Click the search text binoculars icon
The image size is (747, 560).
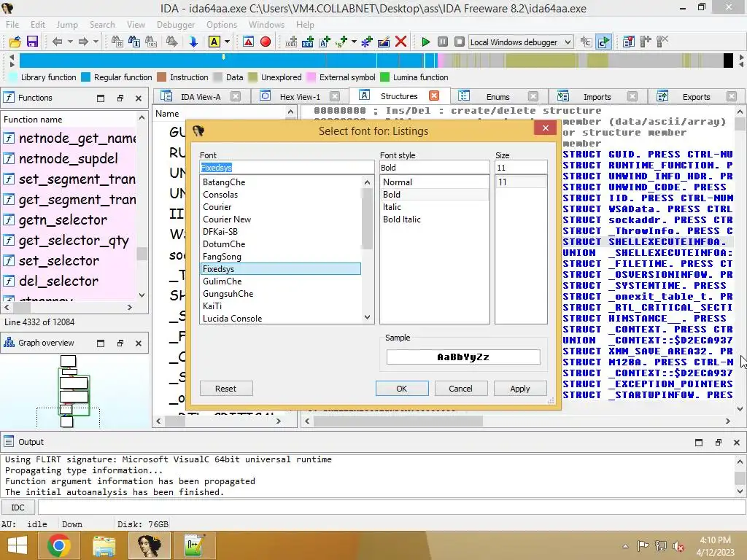point(134,42)
